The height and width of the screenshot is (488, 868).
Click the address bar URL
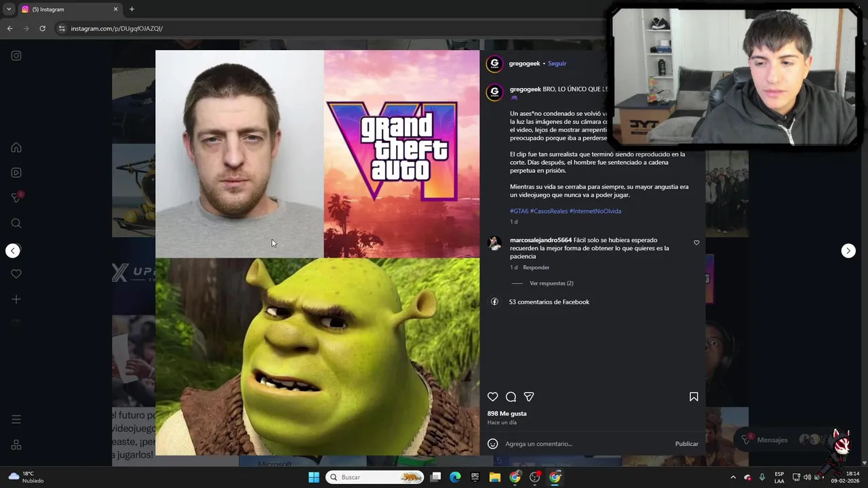tap(117, 28)
